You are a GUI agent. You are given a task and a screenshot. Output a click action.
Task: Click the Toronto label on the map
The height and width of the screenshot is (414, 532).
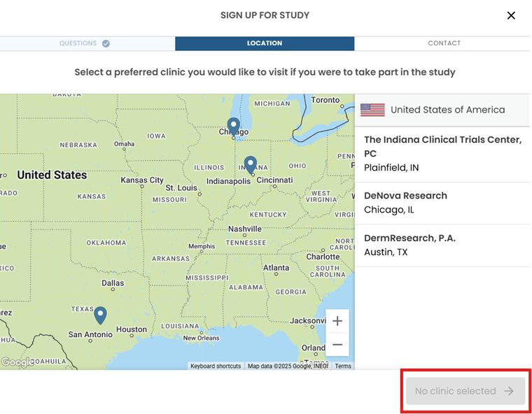pos(325,100)
